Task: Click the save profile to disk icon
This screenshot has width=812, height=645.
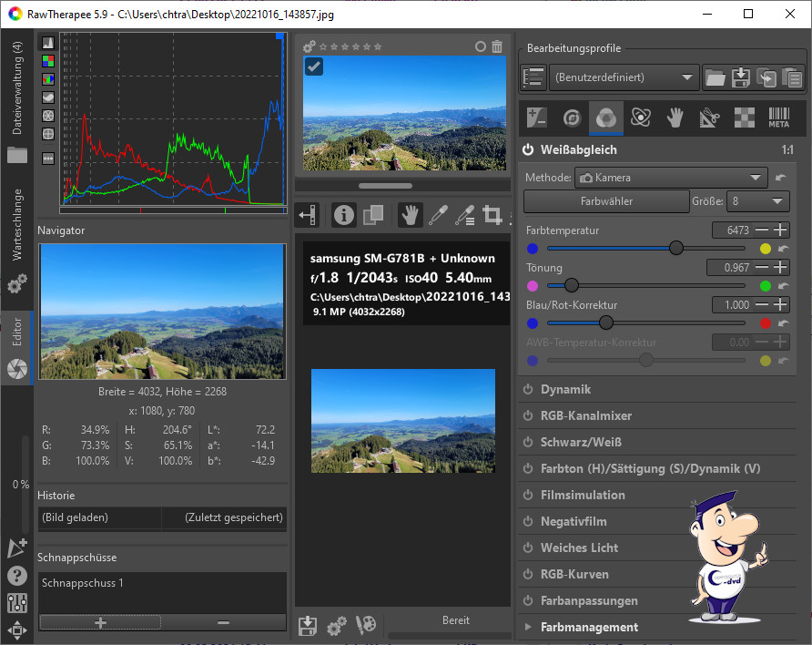Action: 741,77
